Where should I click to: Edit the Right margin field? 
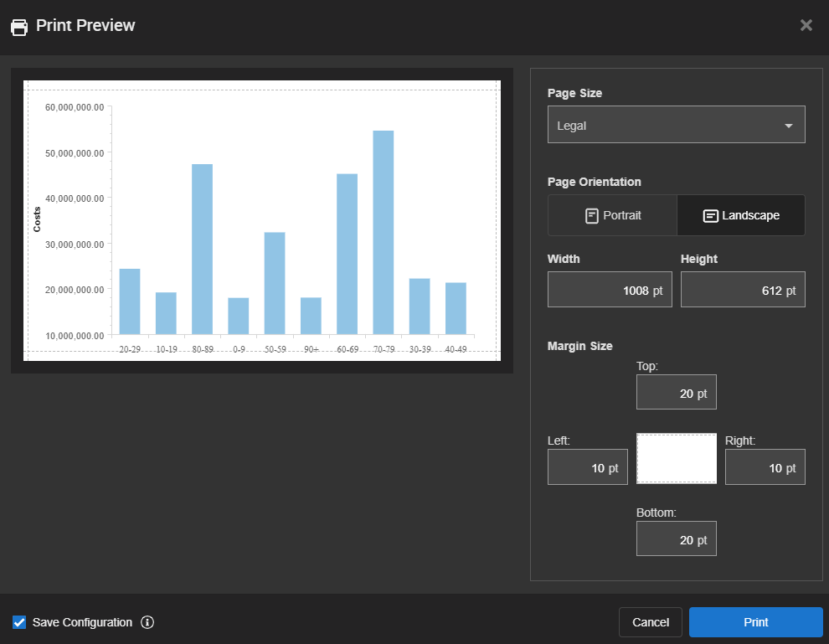tap(765, 467)
